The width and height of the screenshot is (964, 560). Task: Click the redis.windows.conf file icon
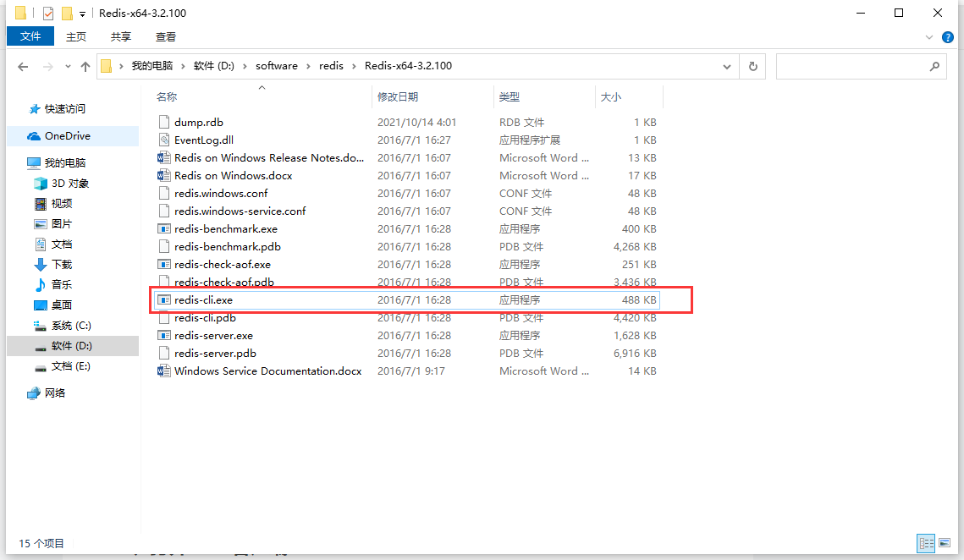point(163,193)
